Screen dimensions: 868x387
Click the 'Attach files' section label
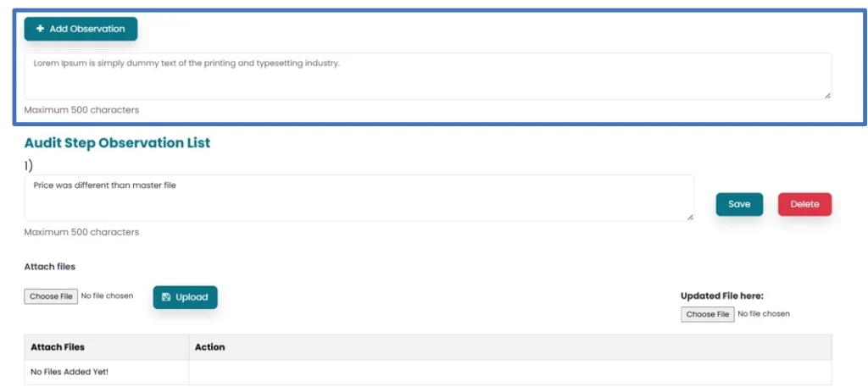pos(49,267)
